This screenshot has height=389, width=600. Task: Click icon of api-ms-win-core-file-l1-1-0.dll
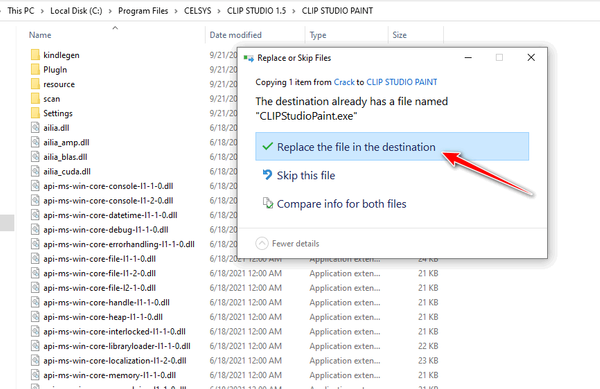[35, 258]
